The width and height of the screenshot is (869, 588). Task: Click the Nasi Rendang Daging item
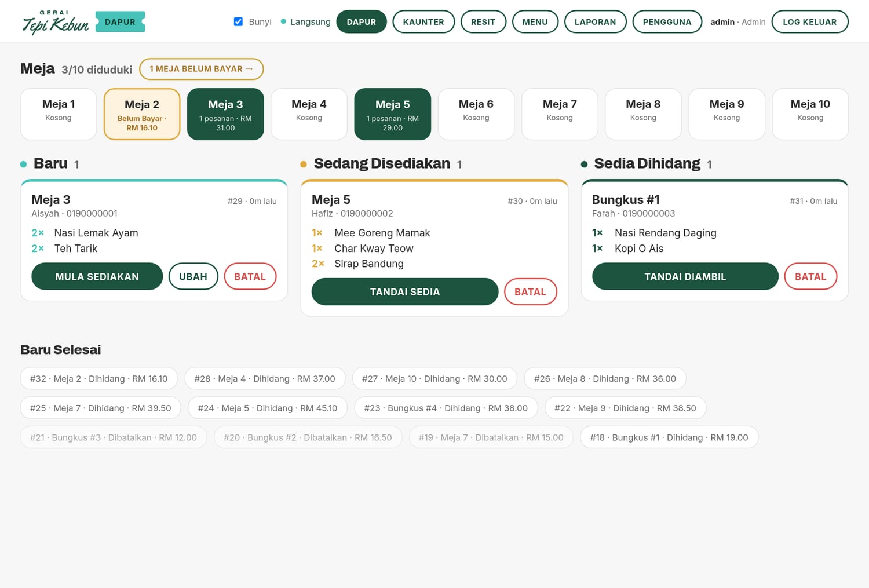(666, 233)
